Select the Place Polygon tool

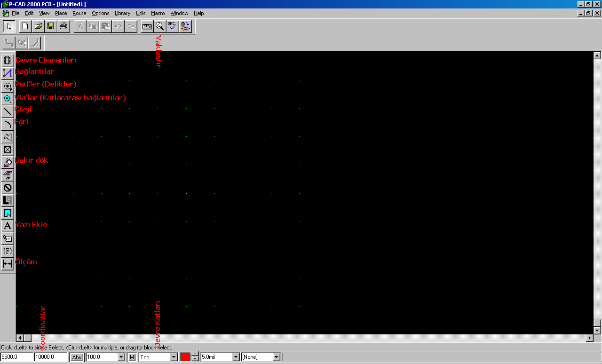8,136
